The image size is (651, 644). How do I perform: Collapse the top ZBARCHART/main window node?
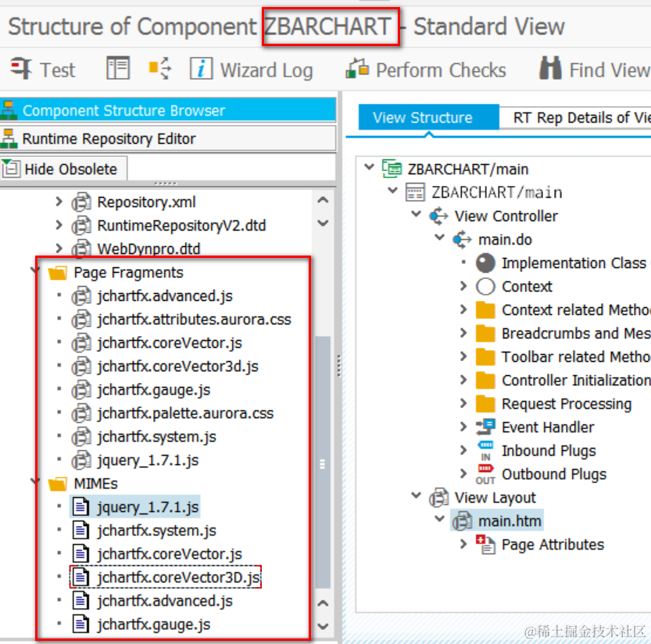click(x=369, y=167)
